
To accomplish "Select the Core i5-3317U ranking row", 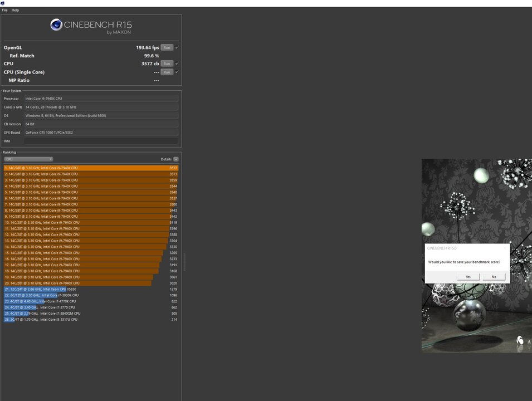I will coord(91,320).
